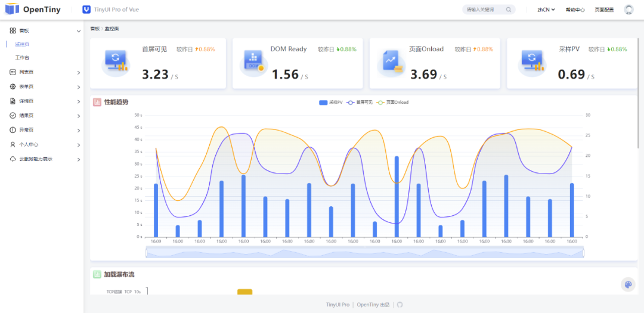The image size is (644, 313).
Task: Expand the 表单页 menu chevron
Action: tap(79, 87)
